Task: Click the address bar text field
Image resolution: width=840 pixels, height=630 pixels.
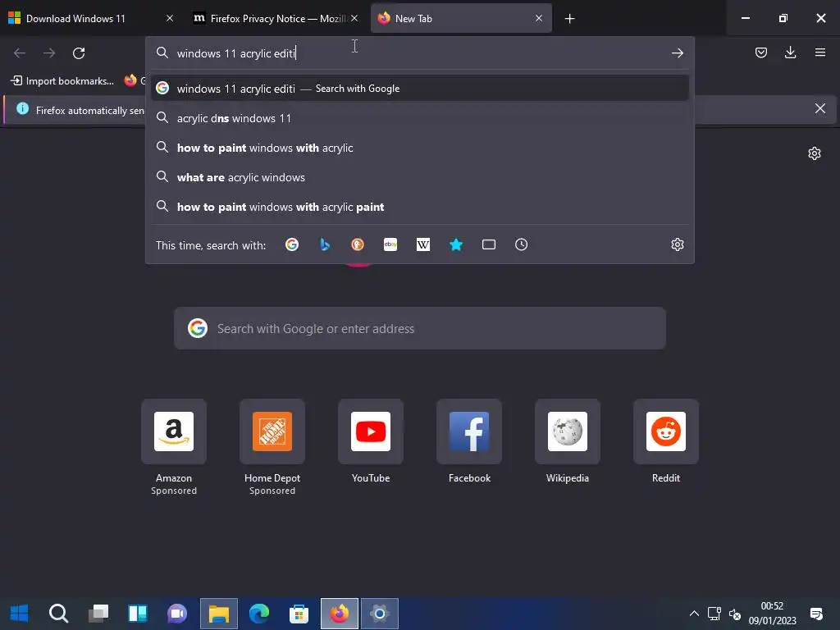Action: pos(419,53)
